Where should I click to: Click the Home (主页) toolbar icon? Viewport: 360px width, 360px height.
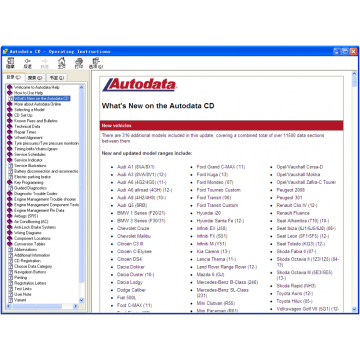[x=61, y=63]
